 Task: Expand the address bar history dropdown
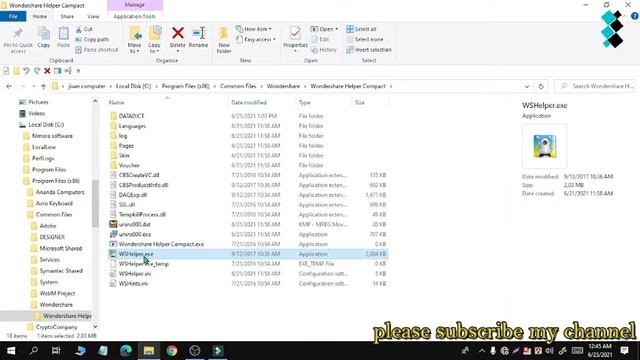[x=527, y=86]
